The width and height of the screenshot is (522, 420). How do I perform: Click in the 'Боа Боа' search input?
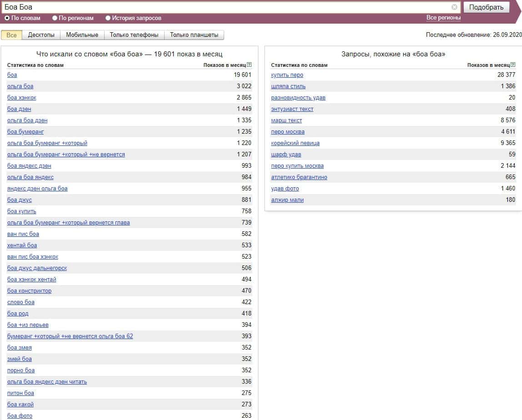click(x=227, y=7)
